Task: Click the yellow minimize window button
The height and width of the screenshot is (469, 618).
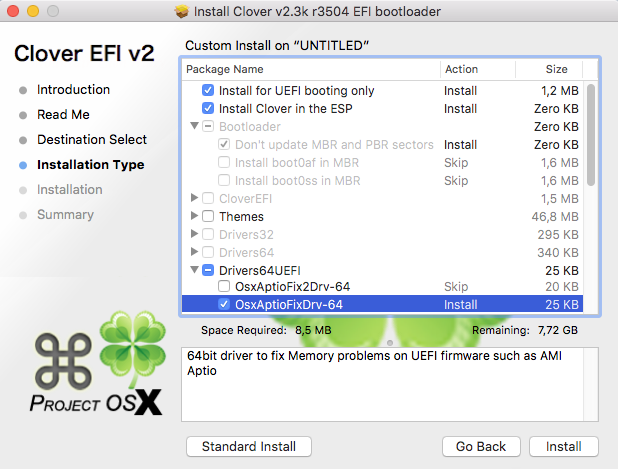Action: click(x=37, y=13)
